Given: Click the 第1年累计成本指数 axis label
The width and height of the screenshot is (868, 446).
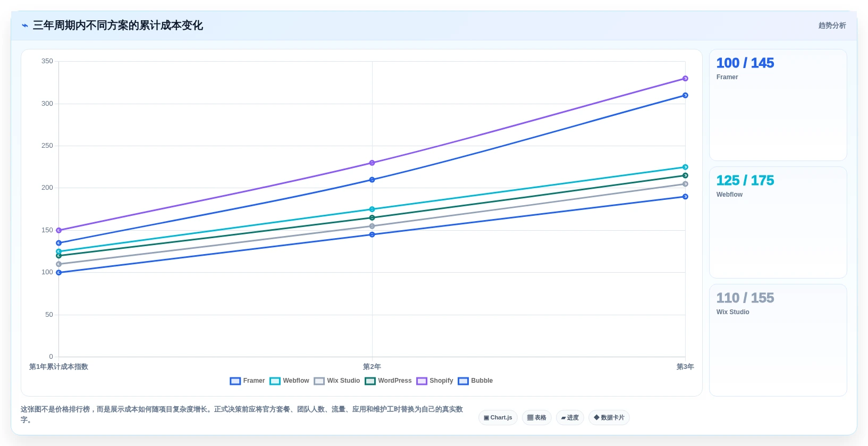Looking at the screenshot, I should click(58, 367).
